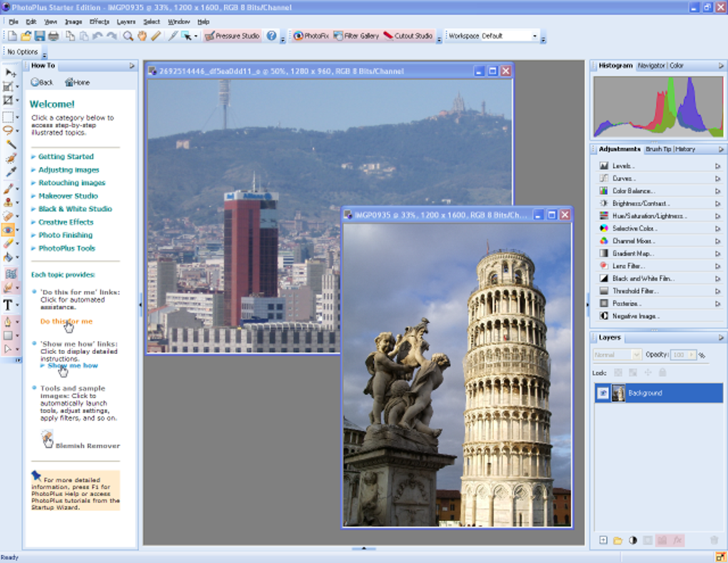Click the Background layer thumbnail
This screenshot has height=563, width=728.
tap(618, 393)
